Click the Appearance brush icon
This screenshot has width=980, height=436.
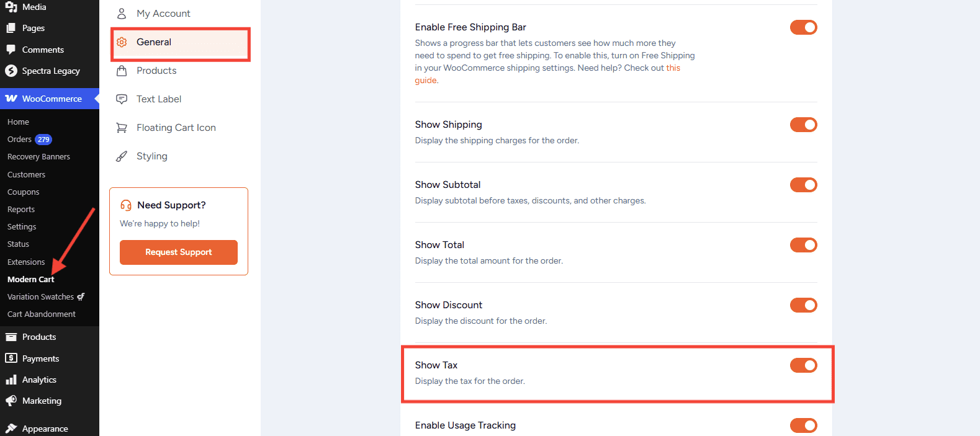[11, 429]
